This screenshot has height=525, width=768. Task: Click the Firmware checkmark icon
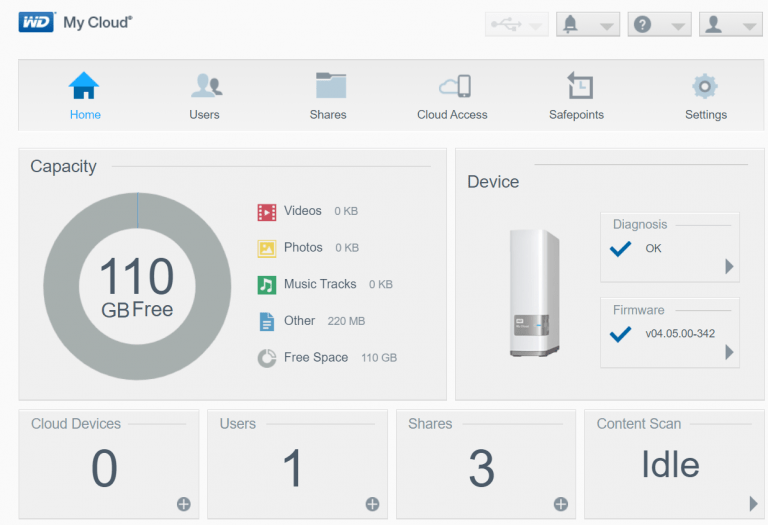[x=621, y=334]
